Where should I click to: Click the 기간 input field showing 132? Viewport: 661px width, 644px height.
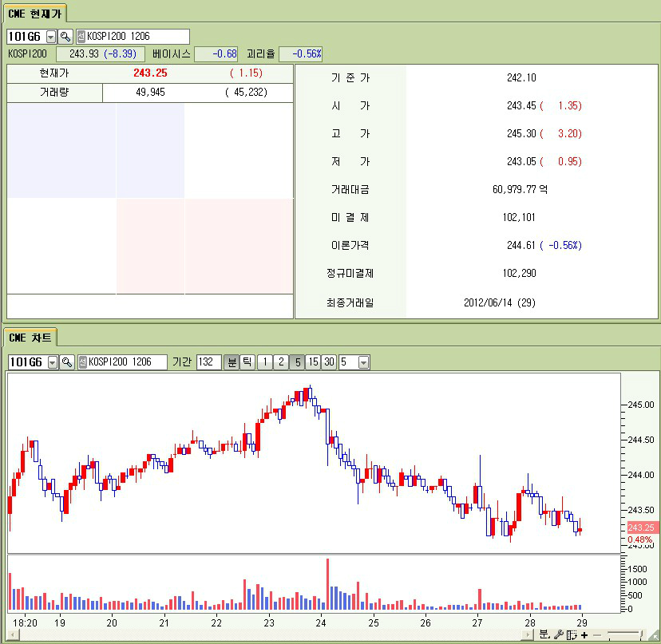tap(208, 362)
